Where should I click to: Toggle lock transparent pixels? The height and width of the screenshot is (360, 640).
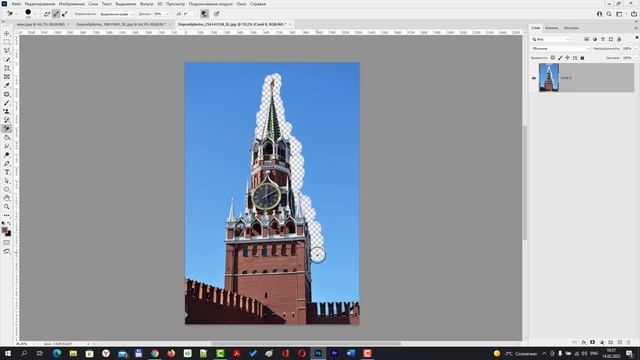point(553,58)
